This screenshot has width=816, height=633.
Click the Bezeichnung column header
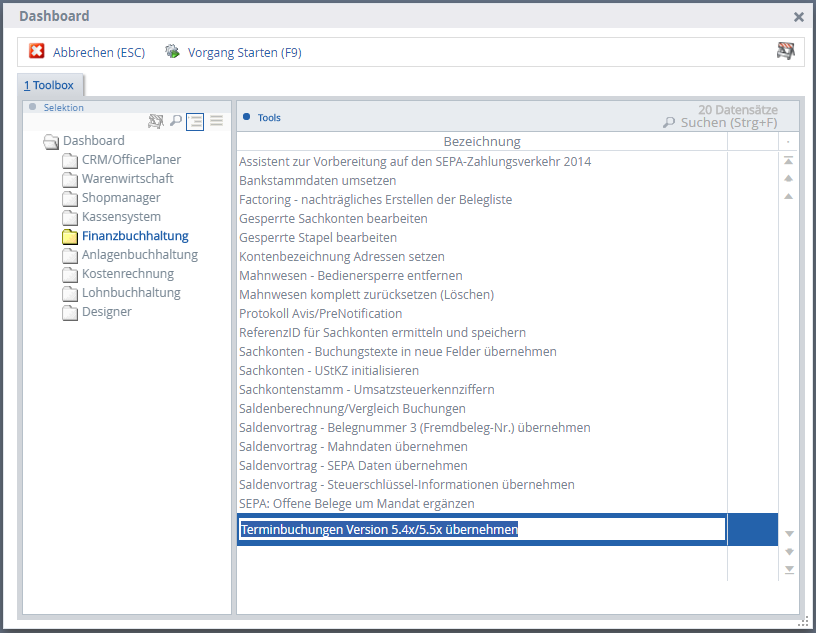(x=481, y=142)
